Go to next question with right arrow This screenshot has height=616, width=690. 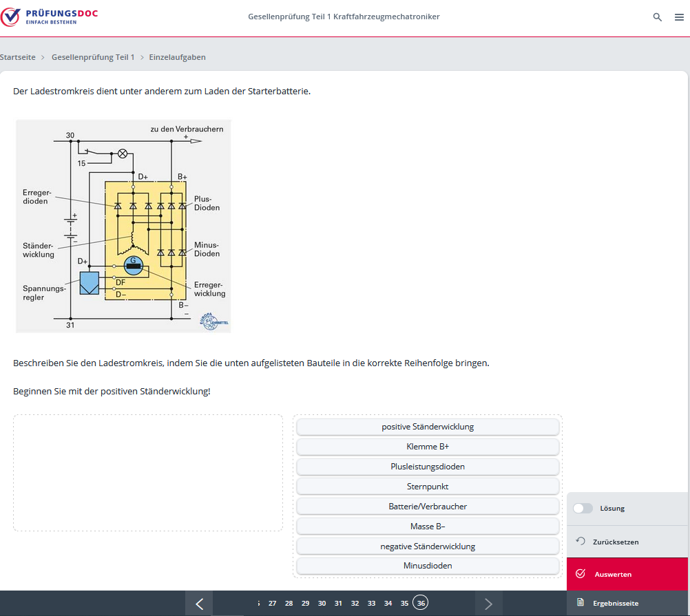(488, 604)
